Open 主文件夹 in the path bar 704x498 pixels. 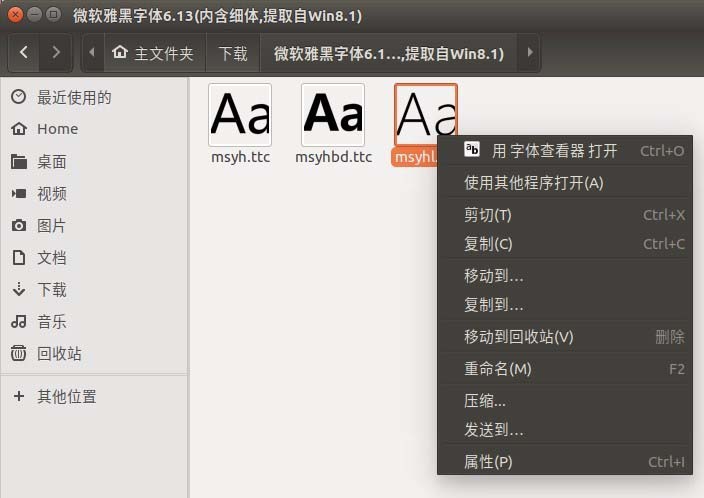(154, 53)
